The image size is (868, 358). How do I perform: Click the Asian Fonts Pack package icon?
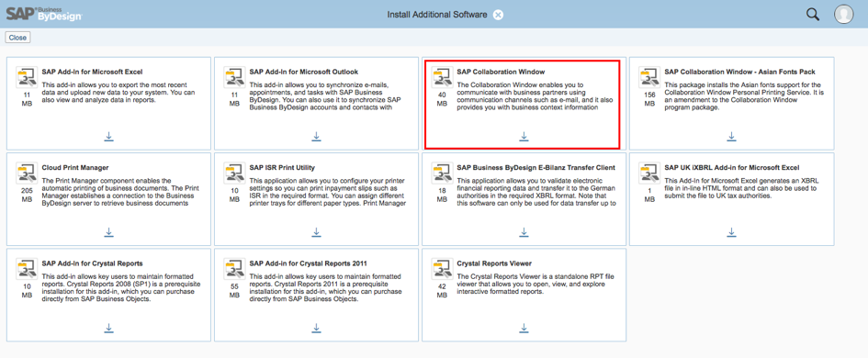click(649, 77)
